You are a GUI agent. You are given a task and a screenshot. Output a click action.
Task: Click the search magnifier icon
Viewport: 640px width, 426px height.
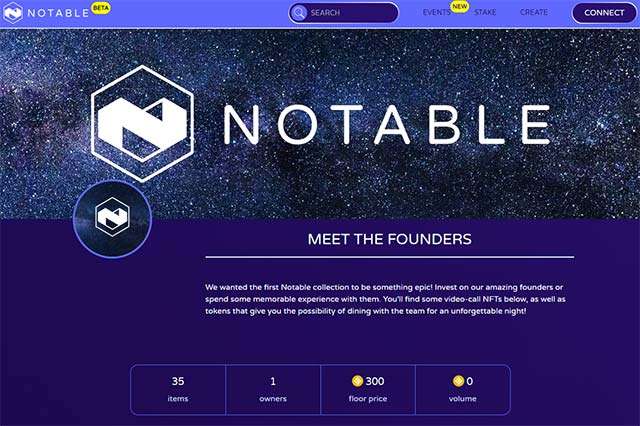pyautogui.click(x=298, y=13)
